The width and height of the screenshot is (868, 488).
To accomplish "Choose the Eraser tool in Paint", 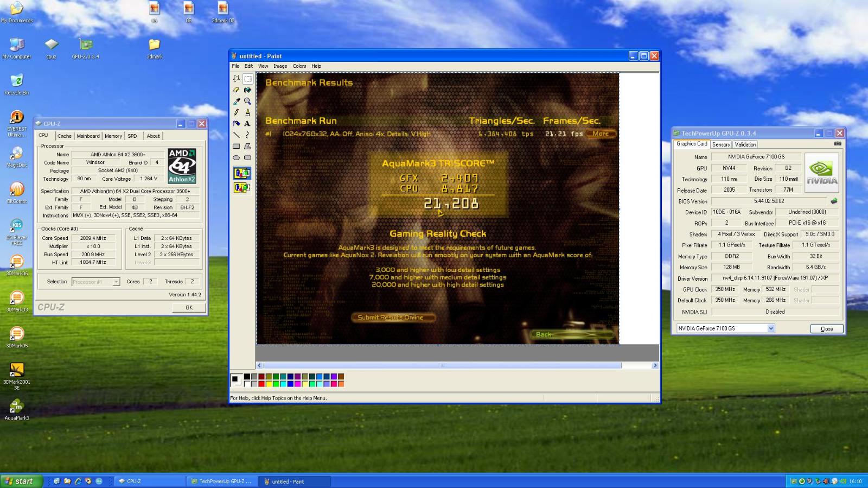I will [x=236, y=90].
